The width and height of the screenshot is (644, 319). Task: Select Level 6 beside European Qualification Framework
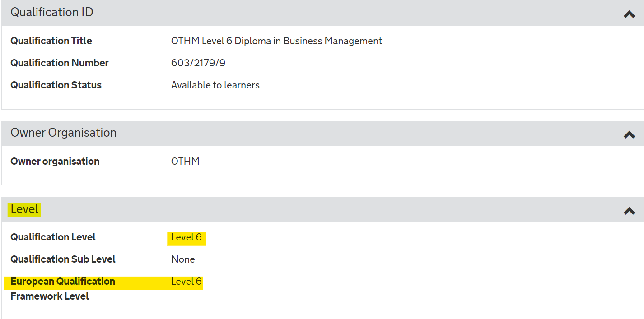click(186, 282)
